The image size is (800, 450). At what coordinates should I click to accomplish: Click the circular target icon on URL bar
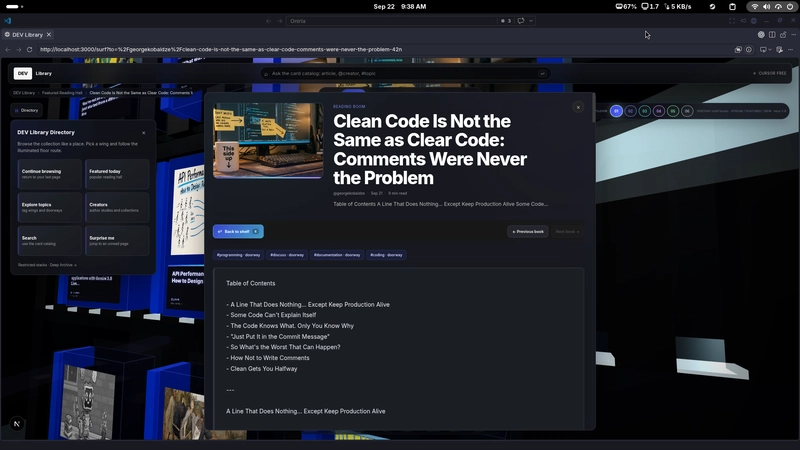tap(749, 49)
